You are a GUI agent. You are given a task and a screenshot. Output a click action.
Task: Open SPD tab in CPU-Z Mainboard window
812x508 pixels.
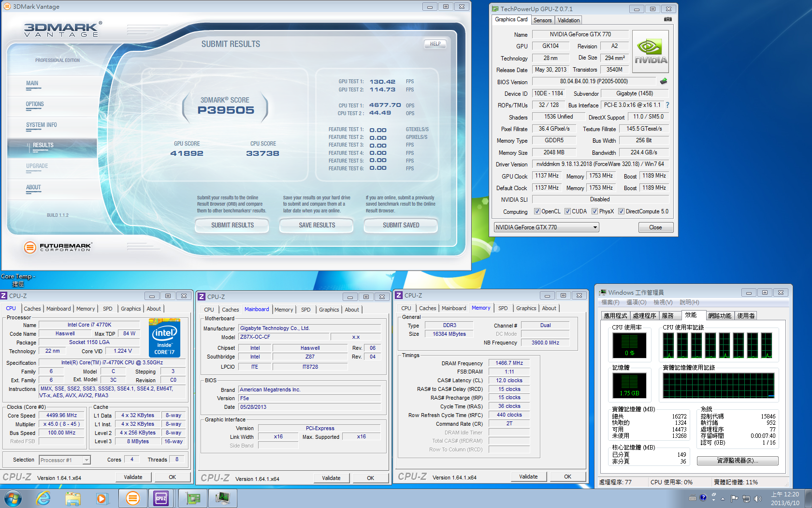tap(306, 310)
